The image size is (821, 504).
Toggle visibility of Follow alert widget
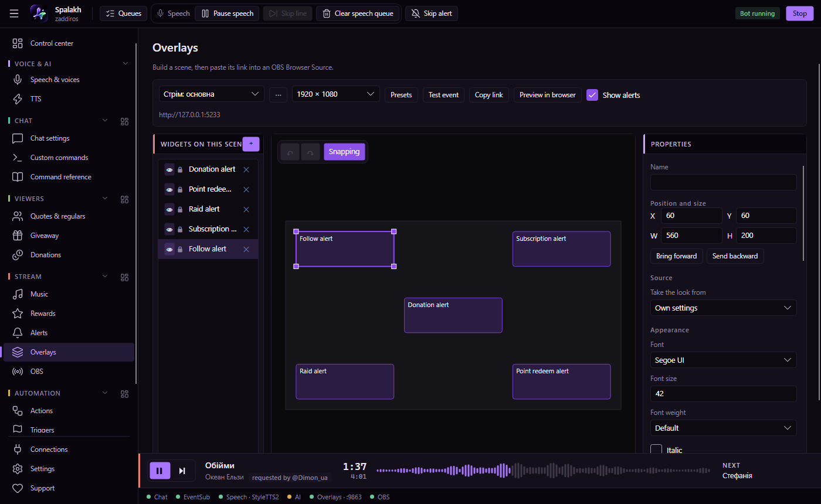(169, 249)
